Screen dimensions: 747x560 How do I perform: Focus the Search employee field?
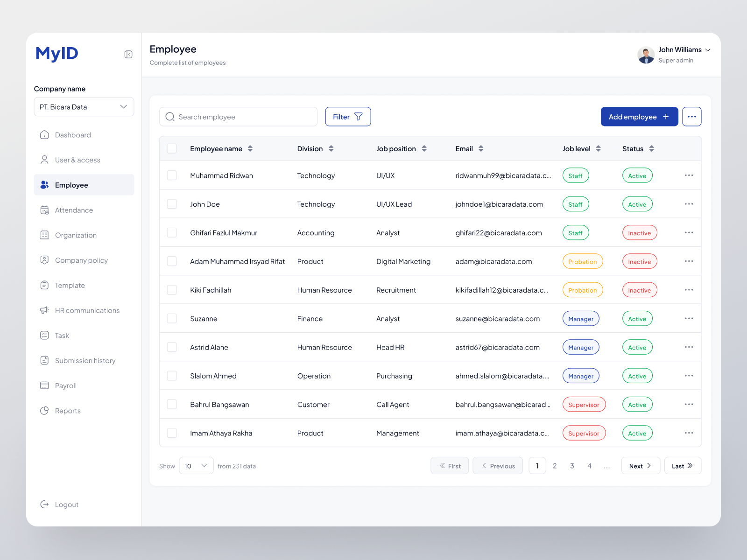[238, 117]
